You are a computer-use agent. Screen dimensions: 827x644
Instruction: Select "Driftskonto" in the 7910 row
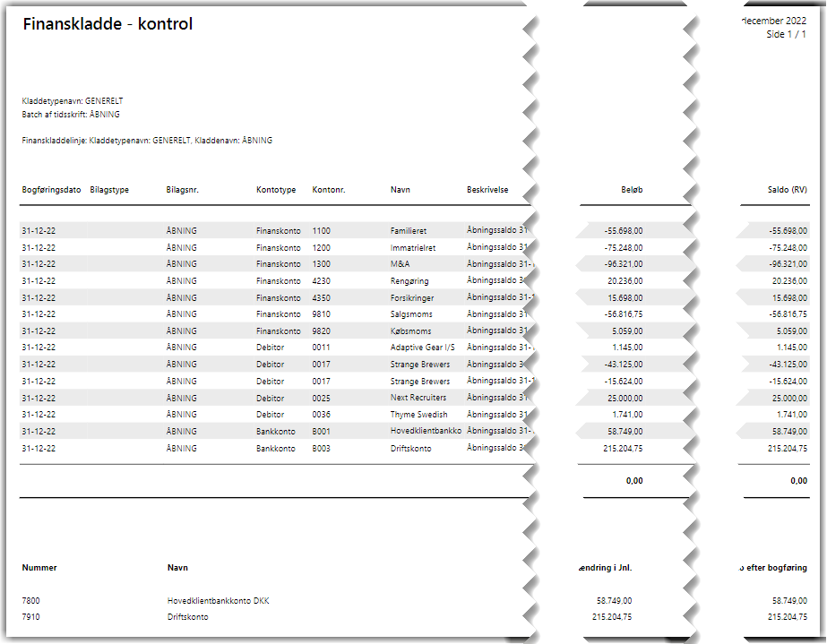pos(188,617)
